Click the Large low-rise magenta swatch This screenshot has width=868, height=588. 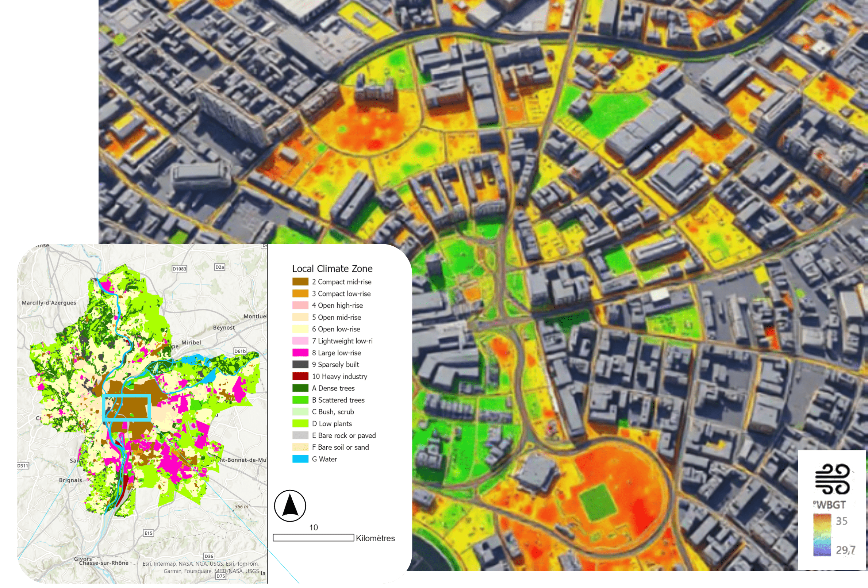pos(300,353)
